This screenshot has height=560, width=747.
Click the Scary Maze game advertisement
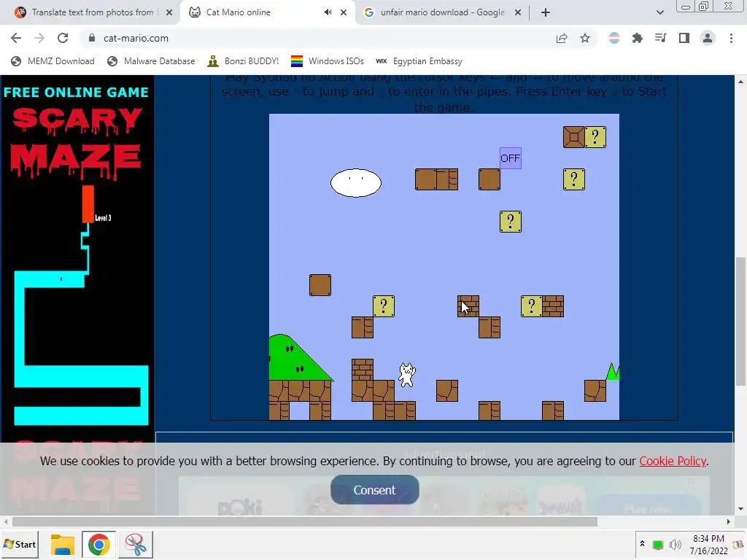[x=77, y=259]
